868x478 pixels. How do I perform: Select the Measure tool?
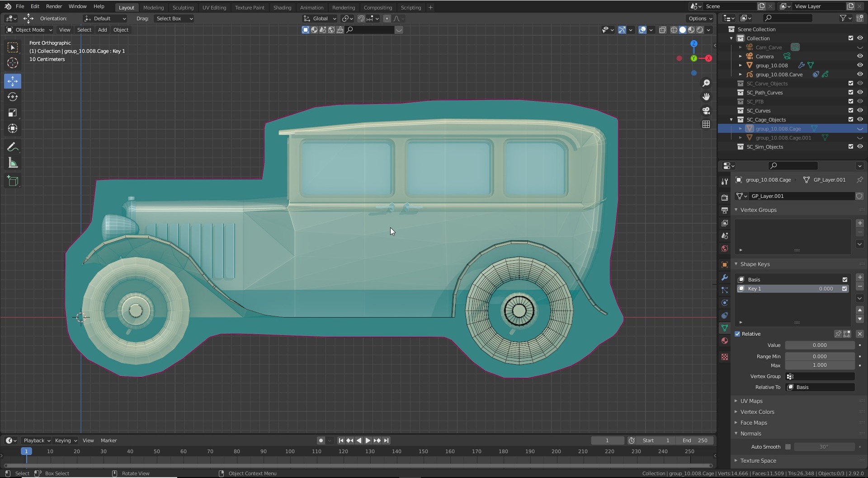tap(13, 163)
